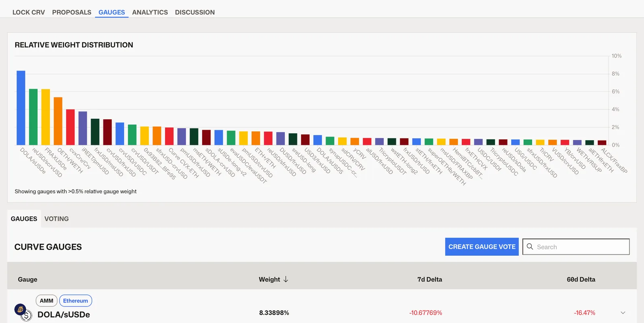644x323 pixels.
Task: Click the purple iREET/pmUSD chart bar
Action: [83, 128]
